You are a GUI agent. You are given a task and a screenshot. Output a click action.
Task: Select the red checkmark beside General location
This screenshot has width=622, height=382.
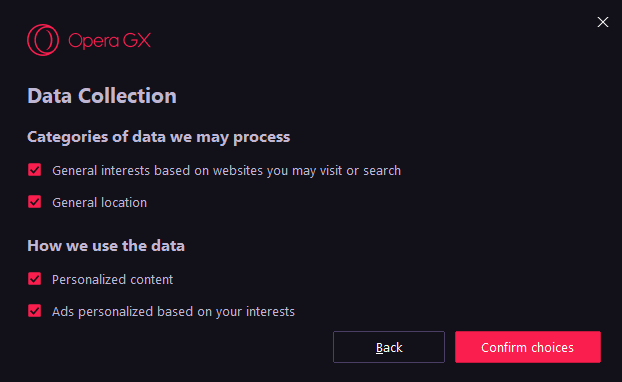click(35, 202)
